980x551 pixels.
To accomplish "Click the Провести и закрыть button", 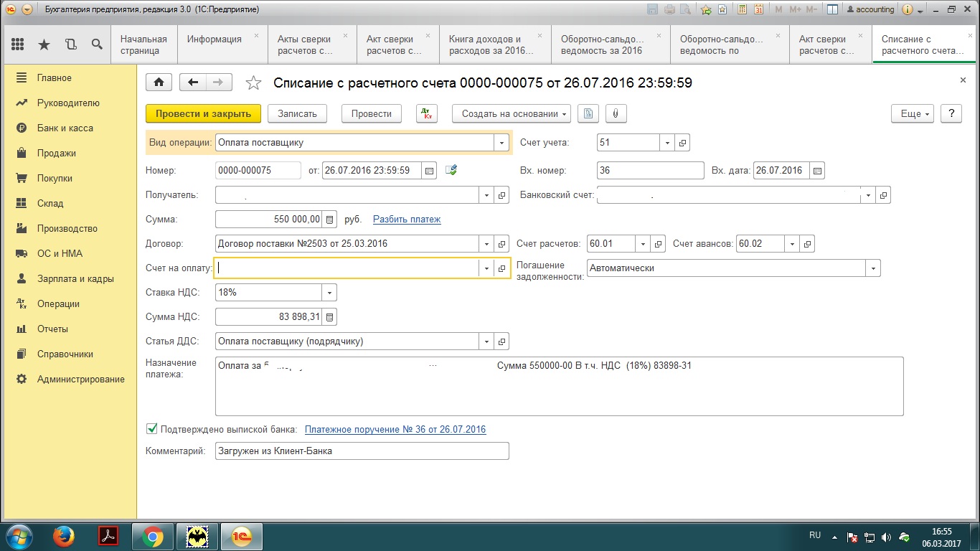I will (203, 113).
